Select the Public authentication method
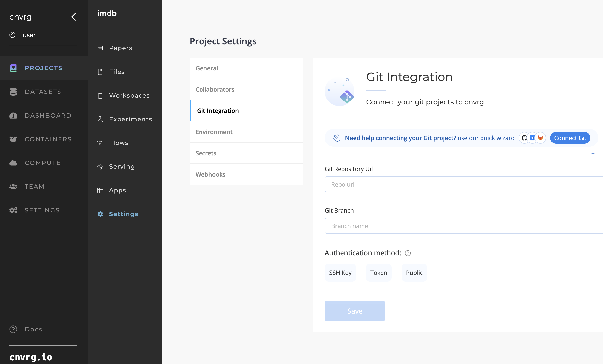Viewport: 603px width, 364px height. pos(414,272)
